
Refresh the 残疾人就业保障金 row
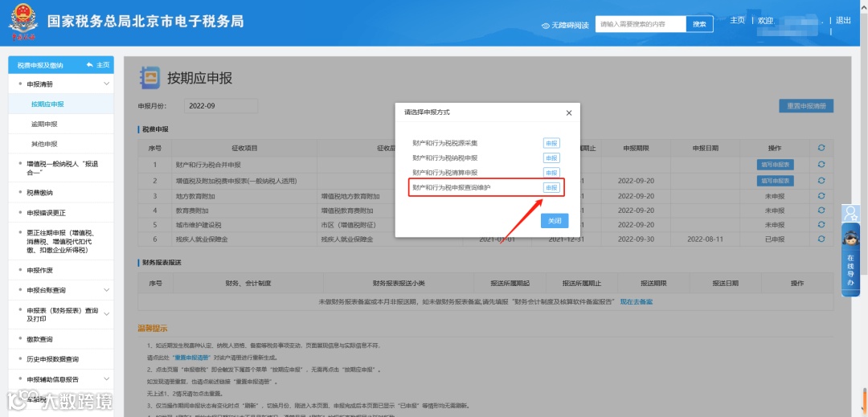pyautogui.click(x=821, y=239)
